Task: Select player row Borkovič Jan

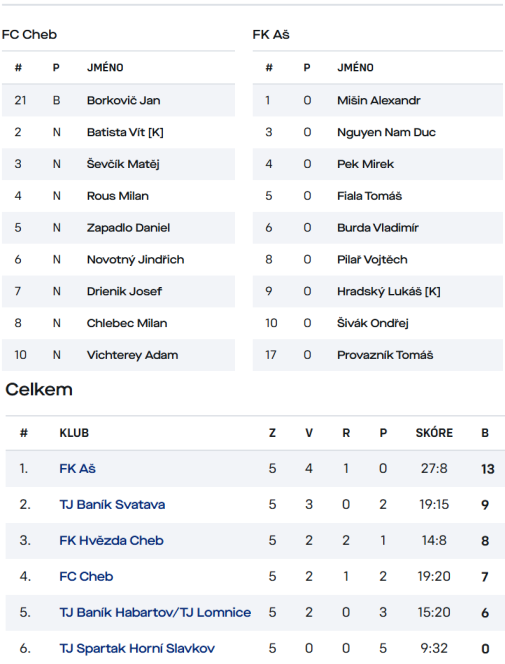Action: pyautogui.click(x=118, y=100)
